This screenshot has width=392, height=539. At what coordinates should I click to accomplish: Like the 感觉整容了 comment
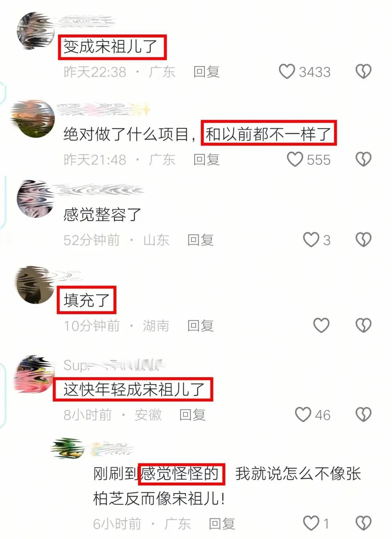tap(311, 240)
